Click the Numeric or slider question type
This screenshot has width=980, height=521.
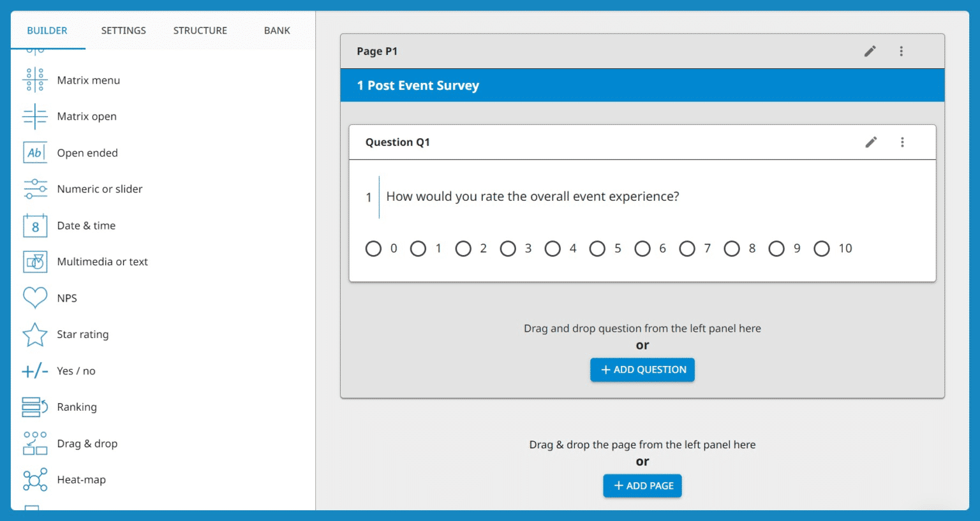100,189
